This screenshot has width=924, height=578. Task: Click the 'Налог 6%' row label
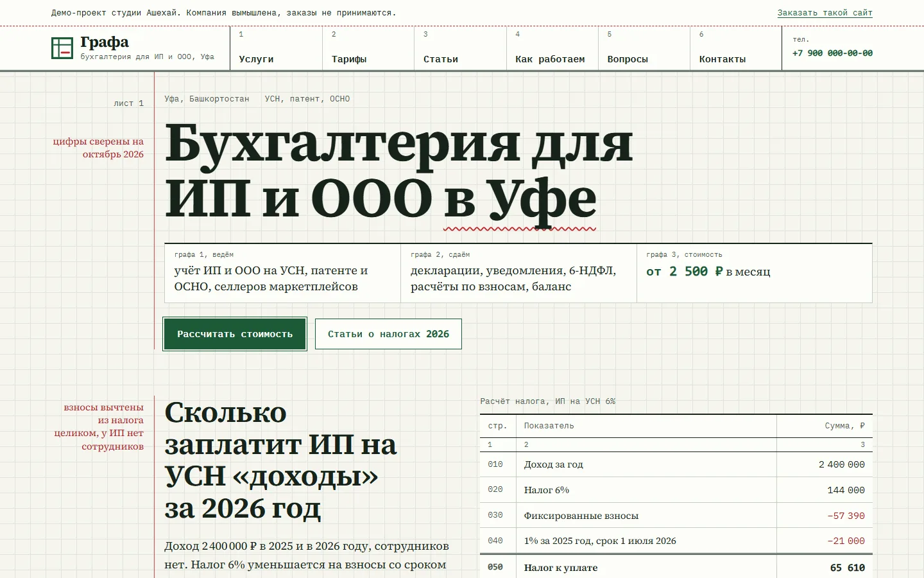[x=547, y=490]
